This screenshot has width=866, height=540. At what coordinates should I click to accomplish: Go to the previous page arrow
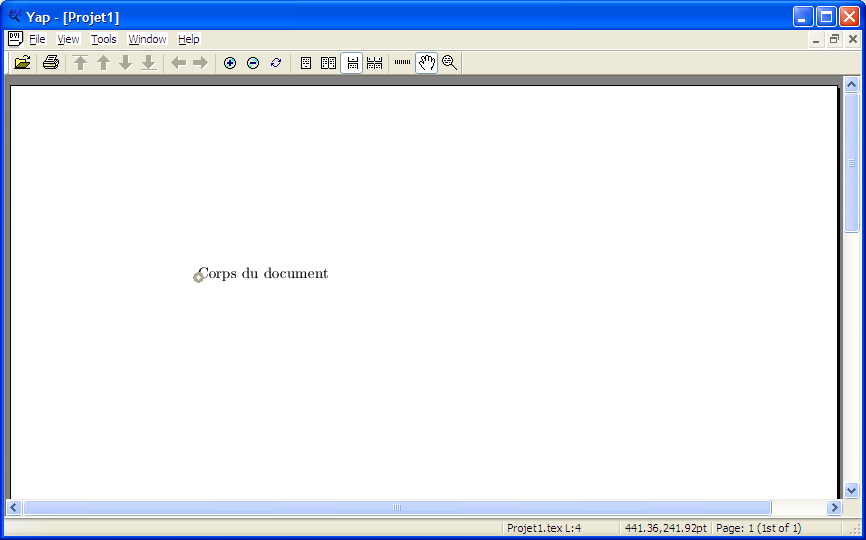point(103,63)
